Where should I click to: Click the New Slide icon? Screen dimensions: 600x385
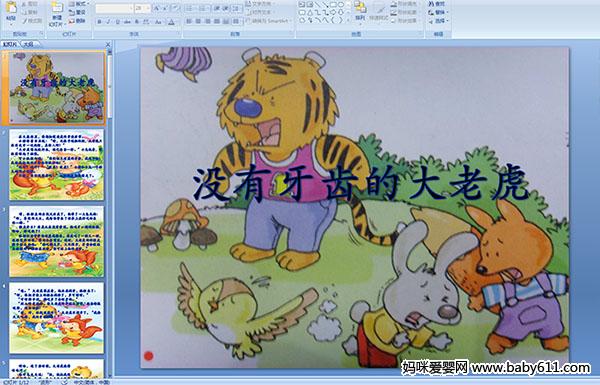coord(57,12)
